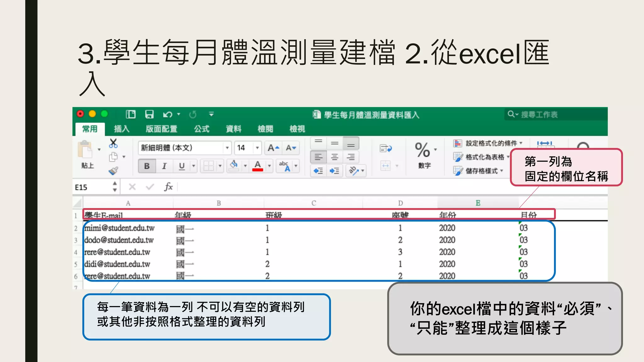
Task: Select column E header
Action: pos(478,203)
